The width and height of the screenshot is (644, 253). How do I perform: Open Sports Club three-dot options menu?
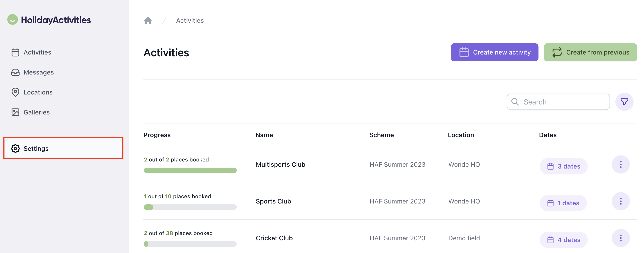620,201
